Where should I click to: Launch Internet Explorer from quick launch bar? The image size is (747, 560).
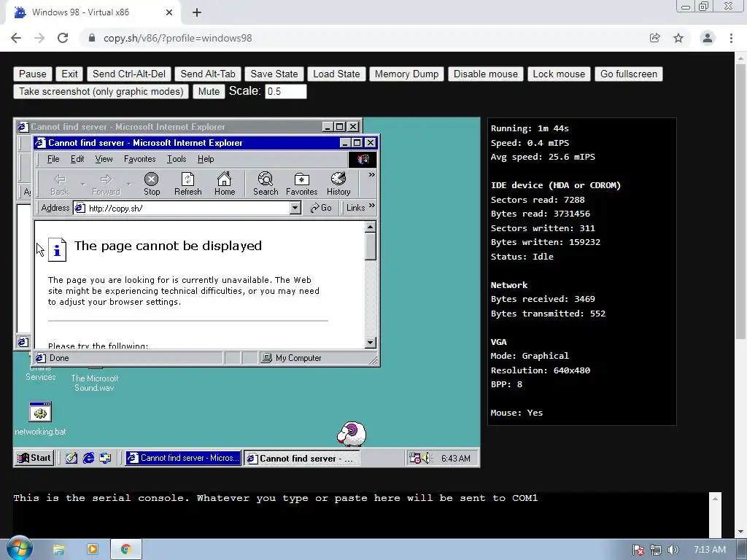pos(88,458)
